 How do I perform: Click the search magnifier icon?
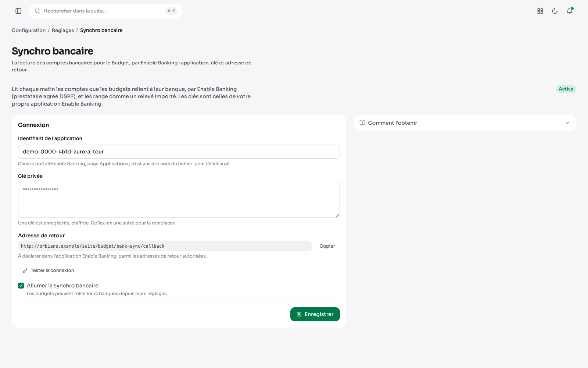[37, 11]
